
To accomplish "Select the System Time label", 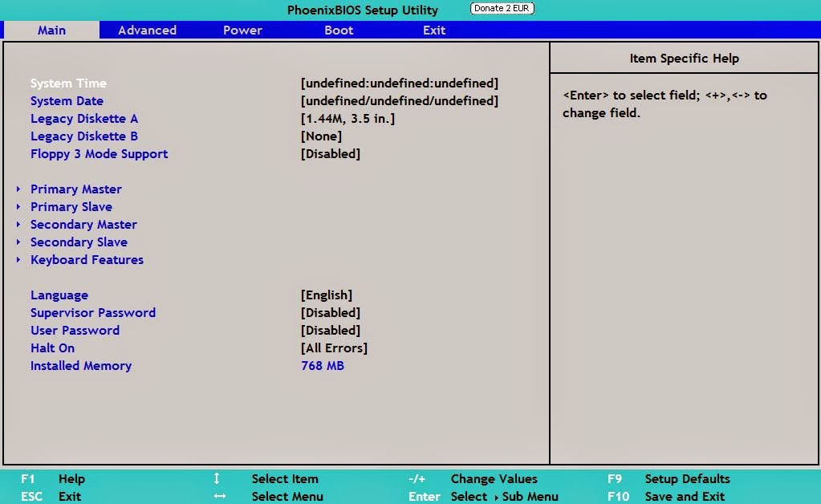I will (x=68, y=83).
